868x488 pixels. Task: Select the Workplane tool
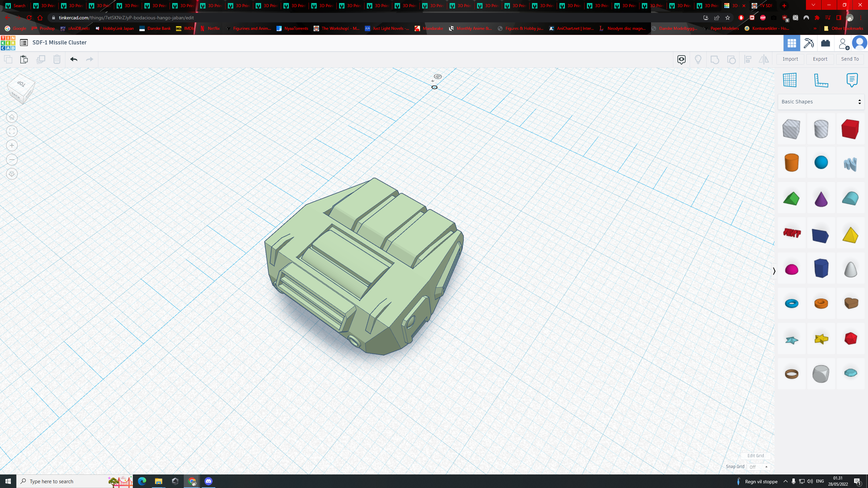tap(790, 80)
